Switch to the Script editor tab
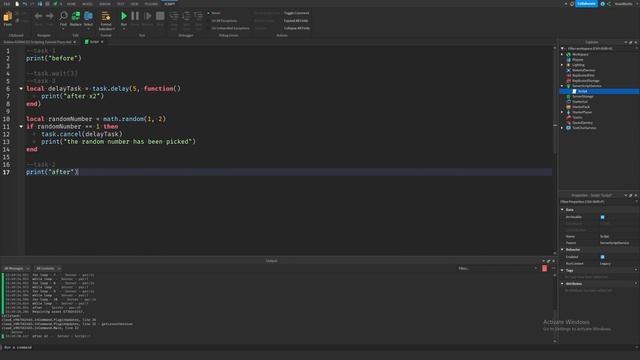Screen dimensions: 640x360 [94, 42]
